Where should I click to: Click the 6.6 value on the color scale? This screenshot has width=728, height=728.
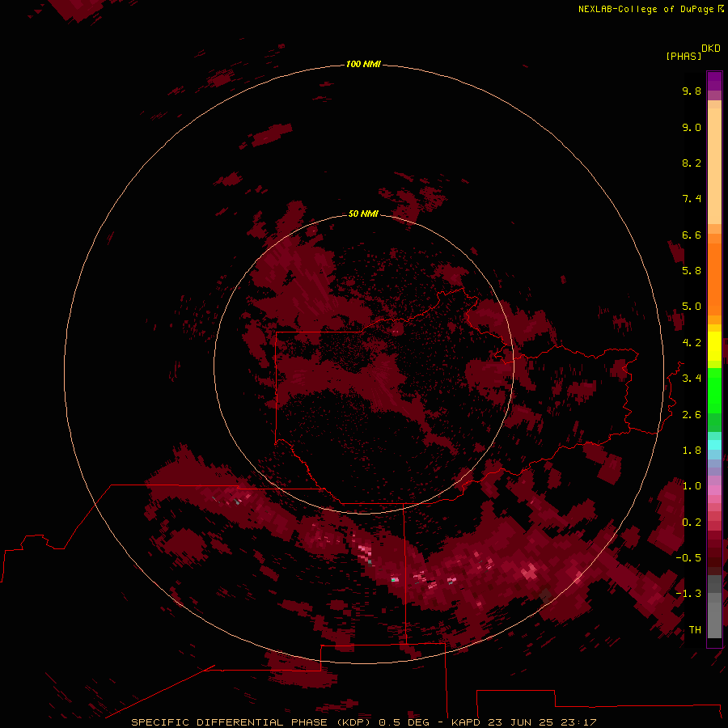(x=692, y=235)
